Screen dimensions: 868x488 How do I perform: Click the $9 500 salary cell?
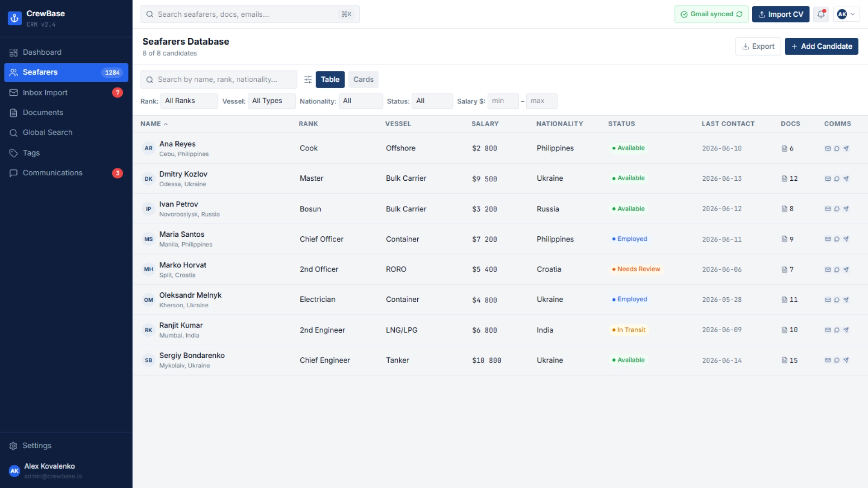[484, 178]
